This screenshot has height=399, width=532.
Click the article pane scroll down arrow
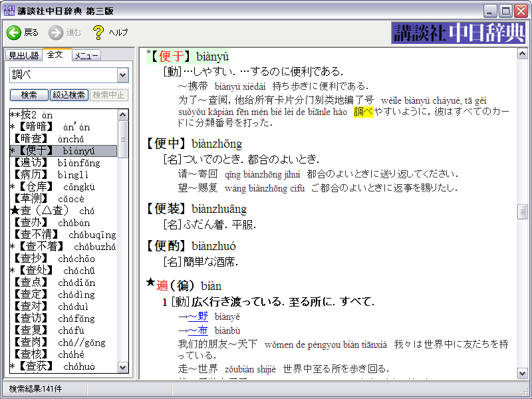click(523, 374)
